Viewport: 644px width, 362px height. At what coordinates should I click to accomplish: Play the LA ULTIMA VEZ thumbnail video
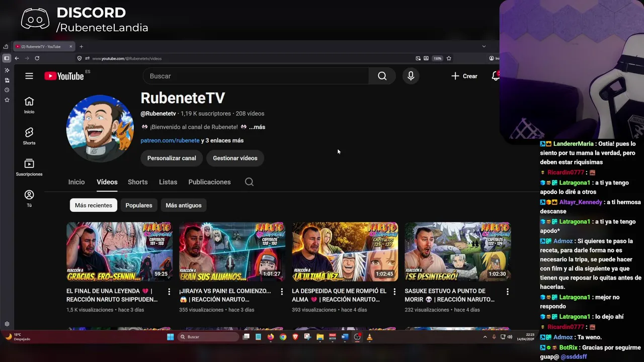click(x=345, y=252)
